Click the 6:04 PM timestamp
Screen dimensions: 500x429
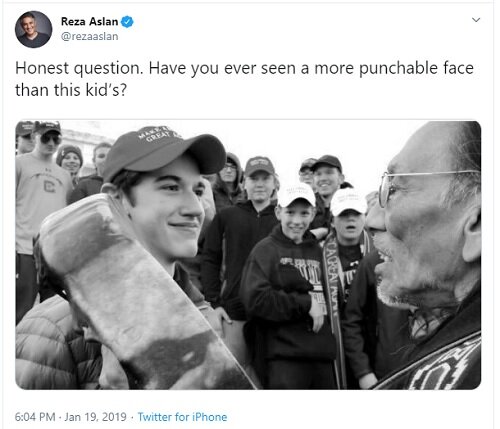tap(35, 417)
